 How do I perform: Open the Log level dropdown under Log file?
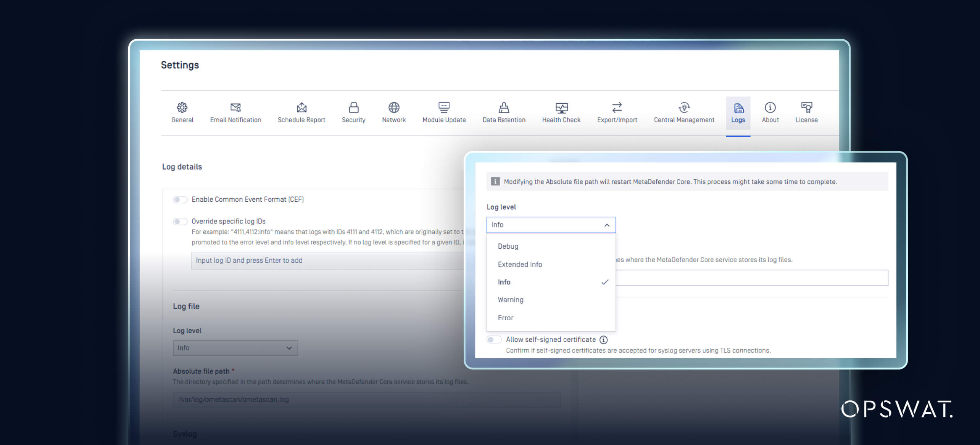pyautogui.click(x=235, y=348)
